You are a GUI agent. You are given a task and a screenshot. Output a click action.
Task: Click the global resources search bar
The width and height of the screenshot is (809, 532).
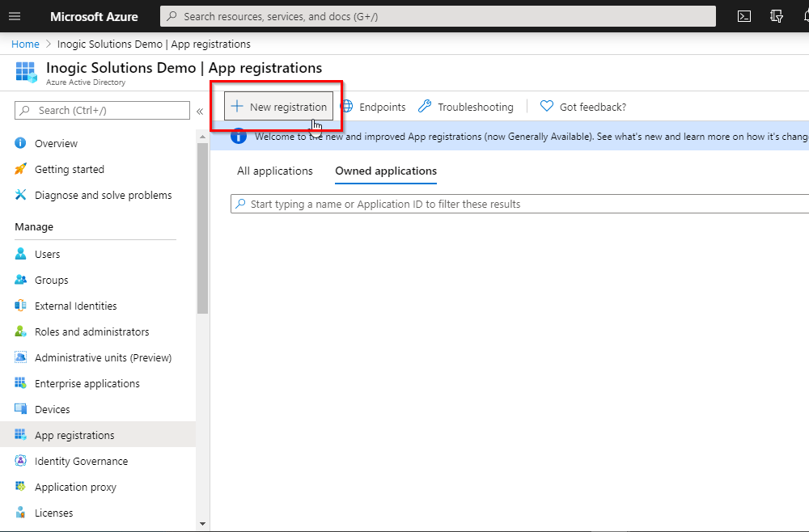[x=437, y=15]
